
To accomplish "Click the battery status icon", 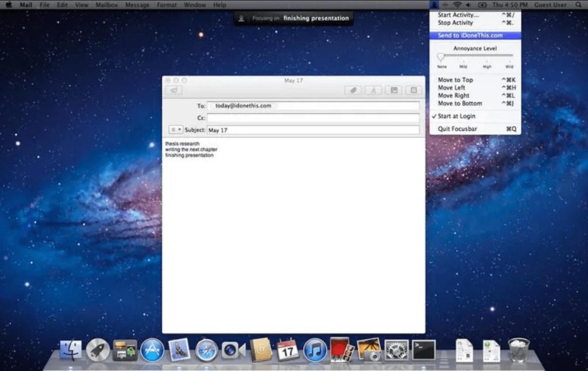I will pyautogui.click(x=482, y=5).
